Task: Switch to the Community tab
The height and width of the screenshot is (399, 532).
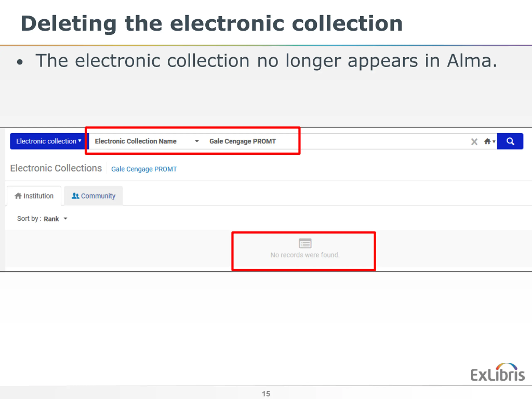Action: (93, 196)
